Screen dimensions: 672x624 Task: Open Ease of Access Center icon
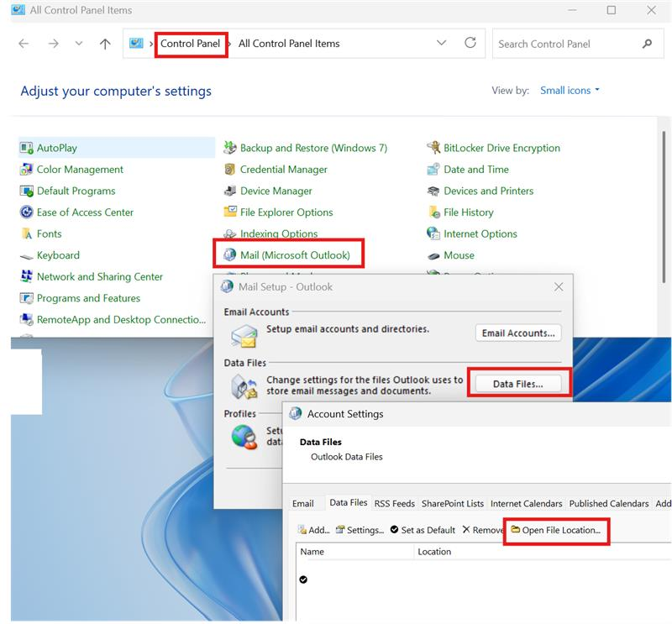pos(27,212)
